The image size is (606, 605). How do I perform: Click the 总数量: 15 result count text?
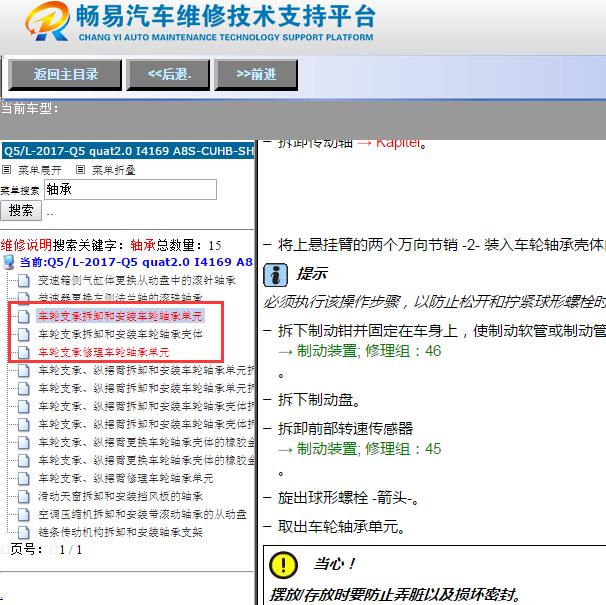tap(189, 245)
